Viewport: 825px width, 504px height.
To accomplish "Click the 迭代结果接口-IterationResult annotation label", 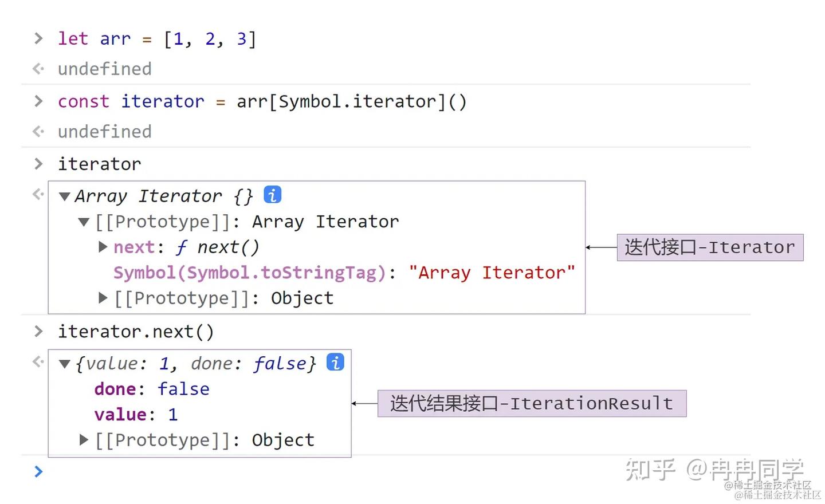I will (532, 403).
